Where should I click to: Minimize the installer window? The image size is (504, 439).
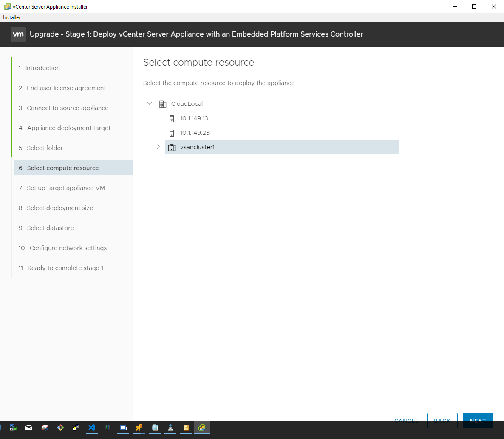[455, 6]
